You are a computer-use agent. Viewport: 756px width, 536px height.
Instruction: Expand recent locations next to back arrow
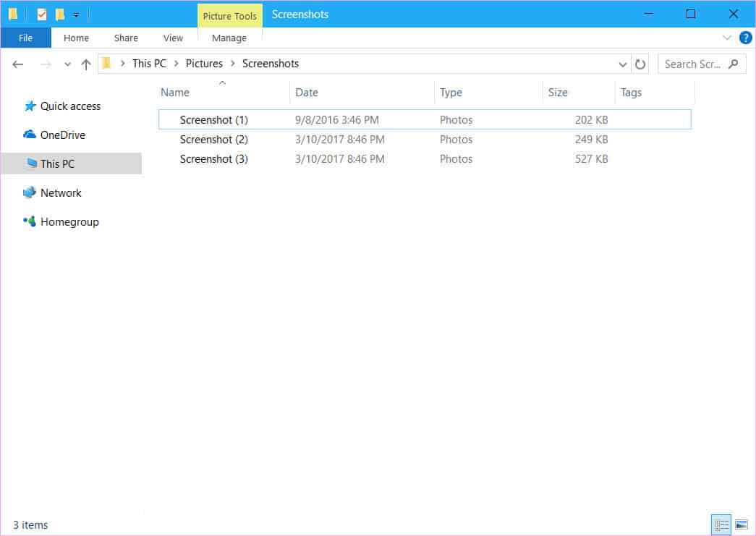67,64
